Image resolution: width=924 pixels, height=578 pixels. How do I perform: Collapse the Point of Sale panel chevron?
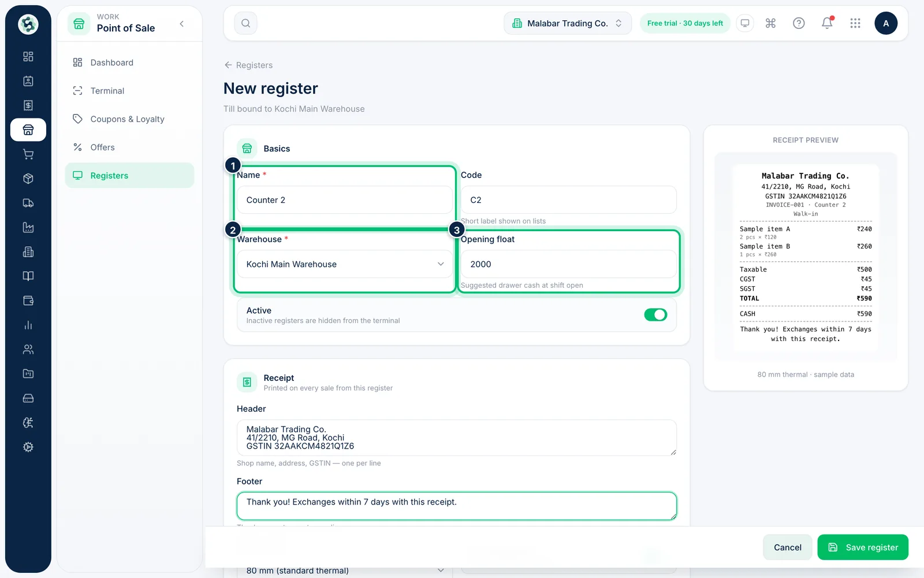tap(182, 24)
